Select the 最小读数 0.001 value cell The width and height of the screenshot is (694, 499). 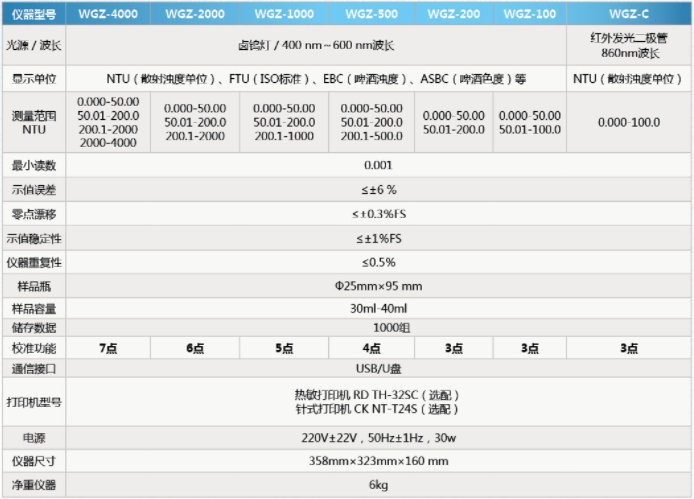tap(378, 165)
